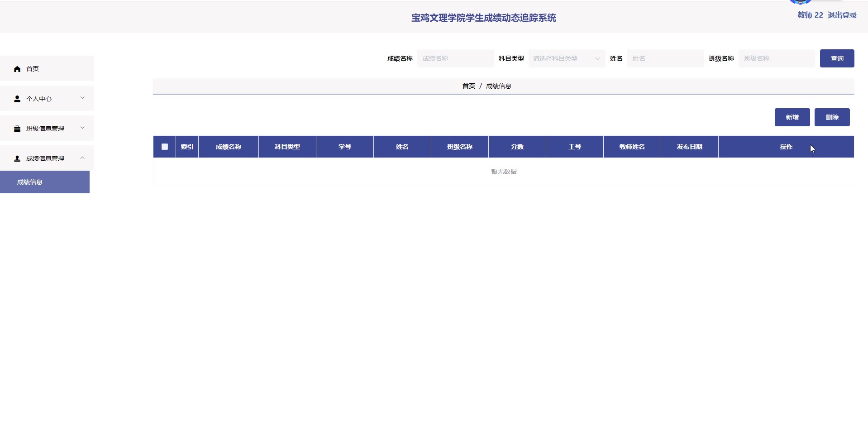Click the 宝鸡文理学院学生成绩动态追踪系统 title
868x421 pixels.
(x=483, y=18)
